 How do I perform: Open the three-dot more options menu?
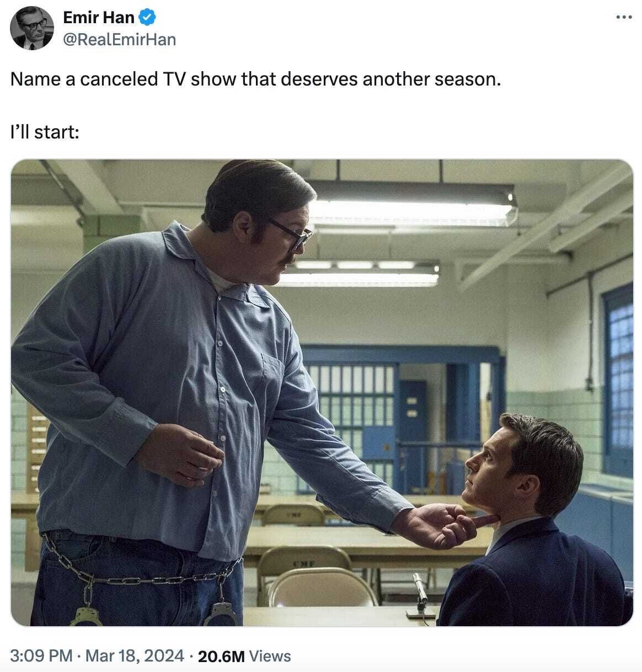(x=624, y=18)
